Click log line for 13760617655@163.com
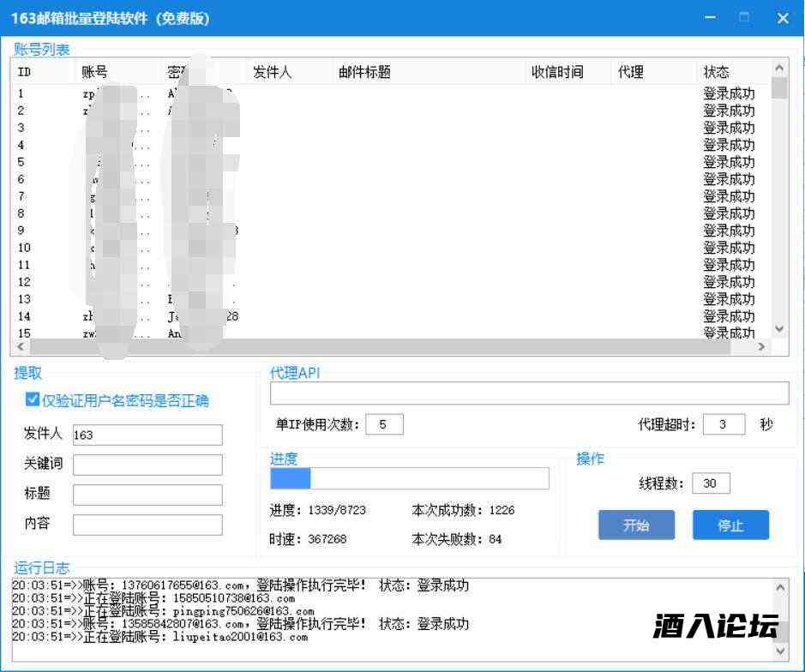Screen dimensions: 805x672 click(x=240, y=585)
